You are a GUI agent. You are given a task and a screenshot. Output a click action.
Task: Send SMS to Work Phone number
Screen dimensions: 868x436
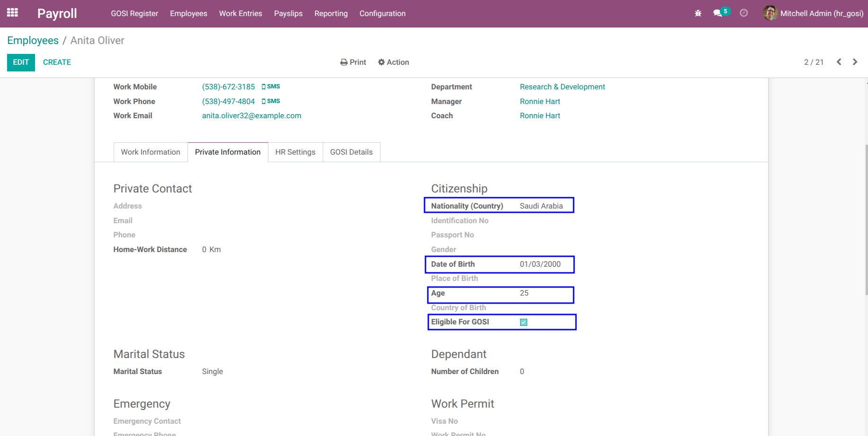coord(271,101)
